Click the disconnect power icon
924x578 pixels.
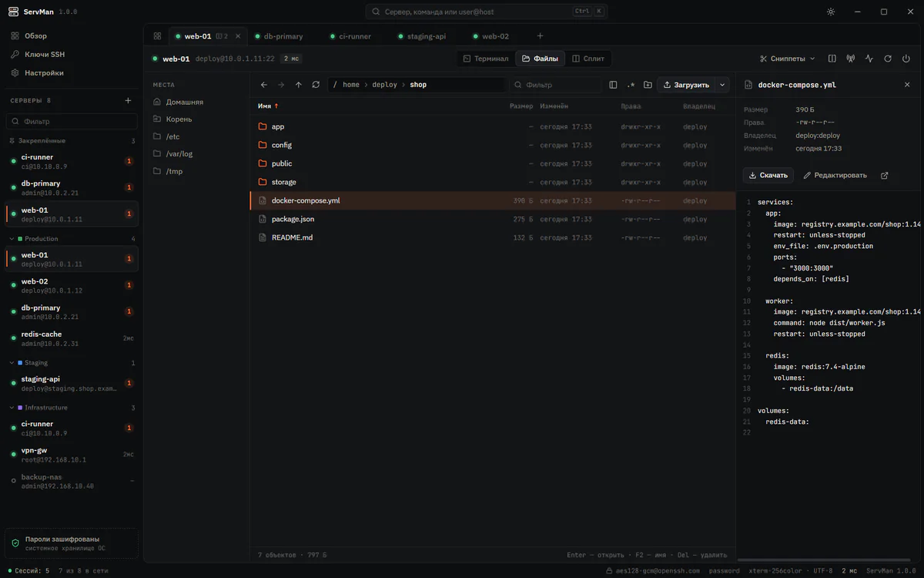coord(906,59)
